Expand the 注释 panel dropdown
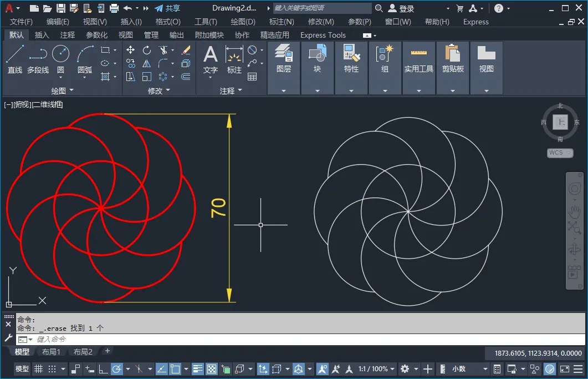The image size is (588, 379). (x=231, y=90)
